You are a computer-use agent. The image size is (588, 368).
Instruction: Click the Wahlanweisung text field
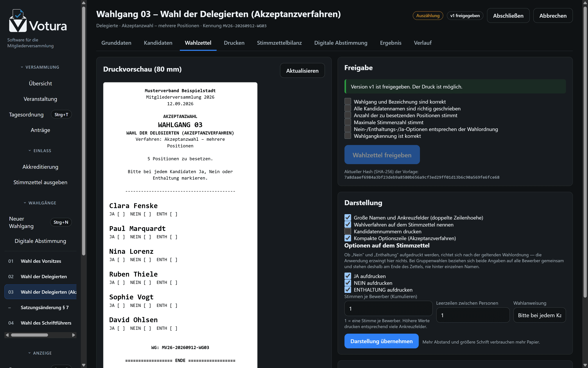(539, 315)
